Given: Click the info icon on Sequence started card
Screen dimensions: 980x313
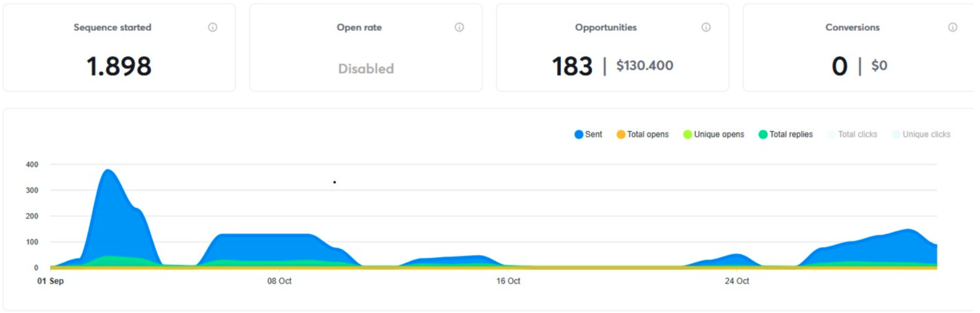Looking at the screenshot, I should point(213,27).
